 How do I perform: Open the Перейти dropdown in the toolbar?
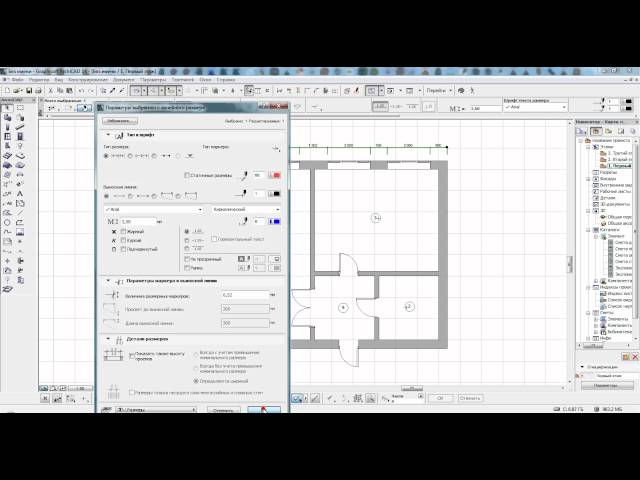point(439,91)
